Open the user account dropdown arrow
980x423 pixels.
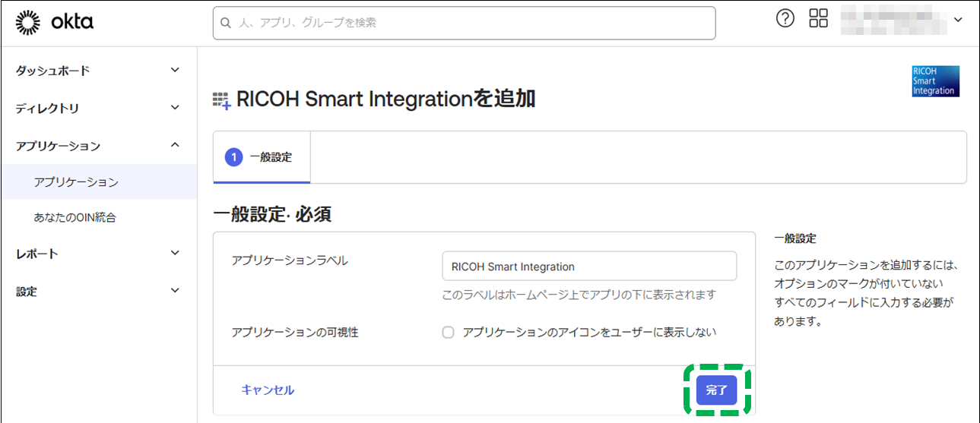click(x=958, y=21)
